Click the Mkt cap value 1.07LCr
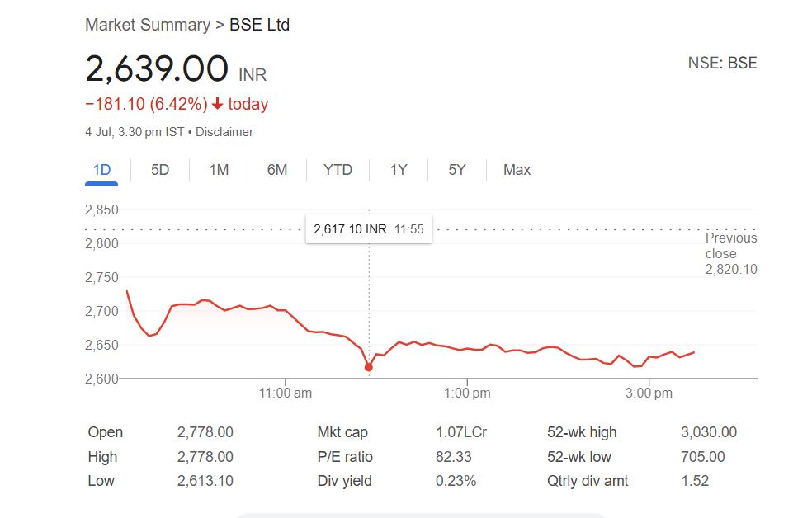This screenshot has width=812, height=518. 460,432
